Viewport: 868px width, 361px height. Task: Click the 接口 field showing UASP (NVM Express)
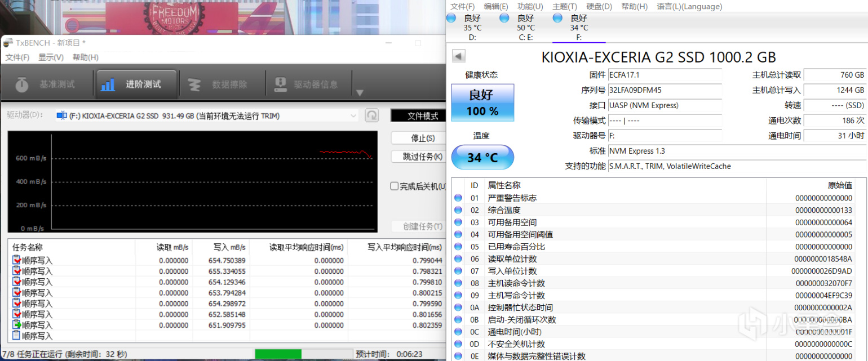(665, 105)
